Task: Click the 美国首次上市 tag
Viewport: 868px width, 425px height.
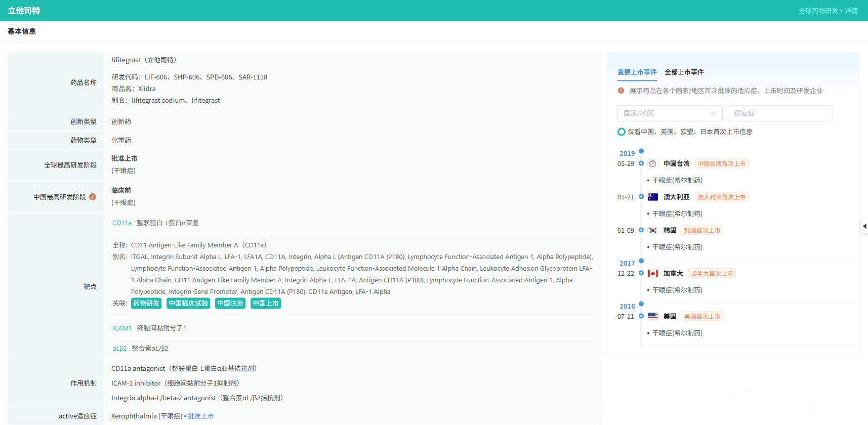Action: [702, 316]
